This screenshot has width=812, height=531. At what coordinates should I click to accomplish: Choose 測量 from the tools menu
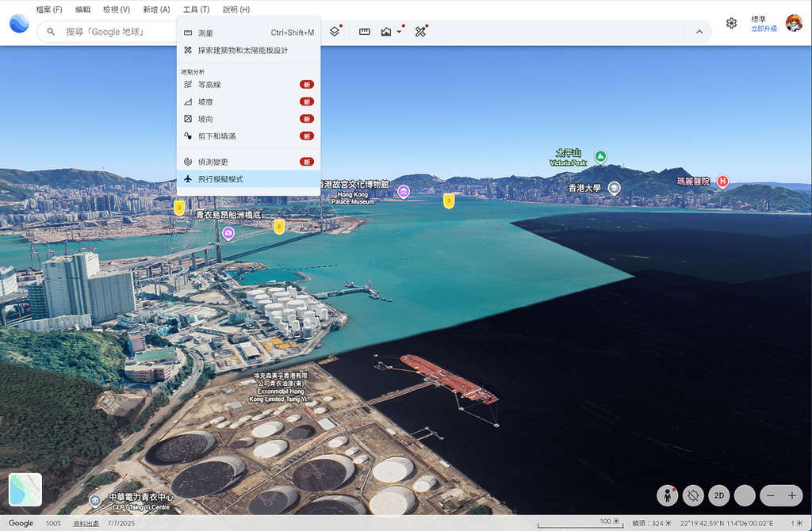[x=248, y=32]
